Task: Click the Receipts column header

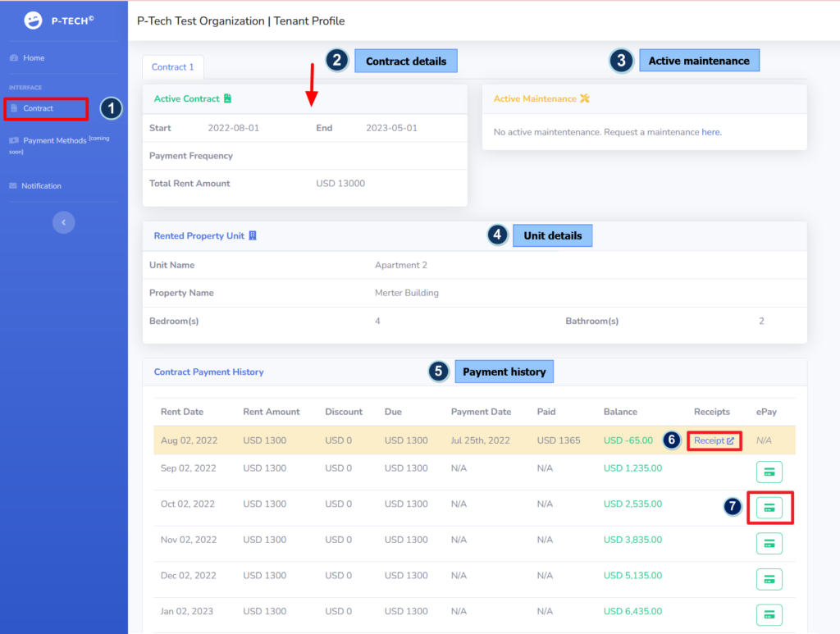Action: (x=712, y=412)
